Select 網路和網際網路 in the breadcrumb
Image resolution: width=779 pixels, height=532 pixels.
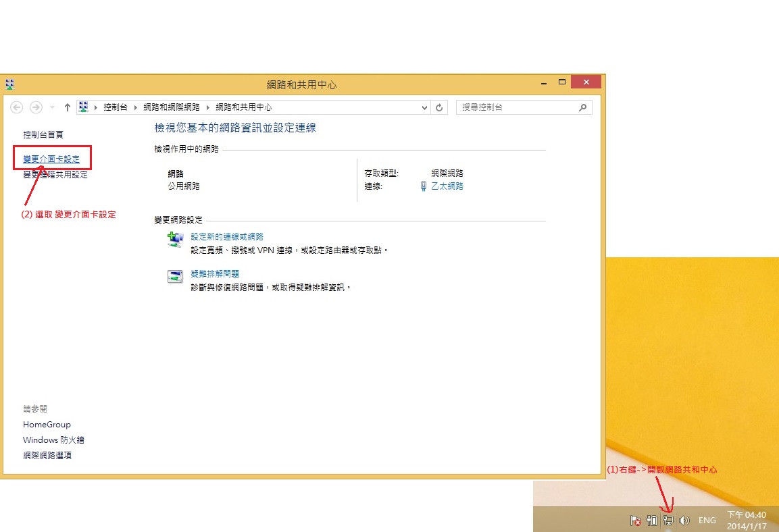[172, 107]
